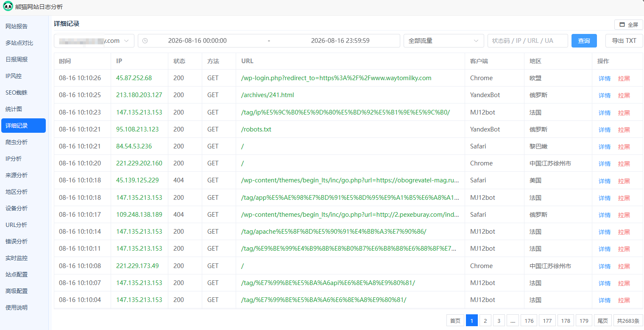Click 详情 for the 10:10:20 Chrome row
The image size is (644, 330).
click(x=605, y=164)
